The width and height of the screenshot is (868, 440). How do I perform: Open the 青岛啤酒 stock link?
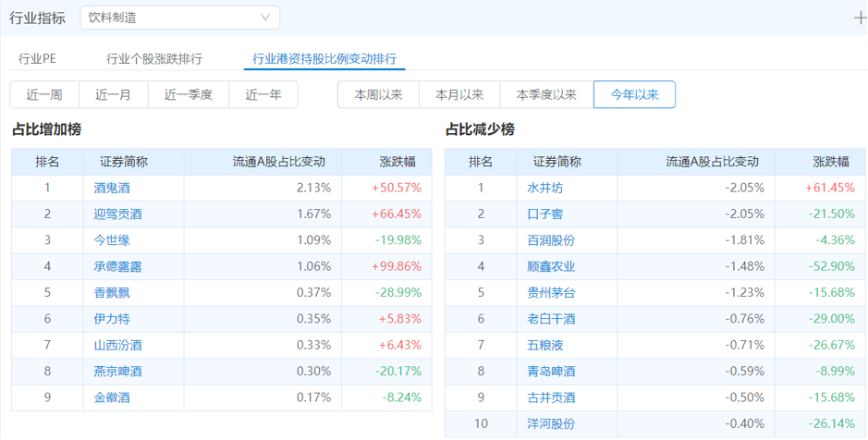pos(551,372)
